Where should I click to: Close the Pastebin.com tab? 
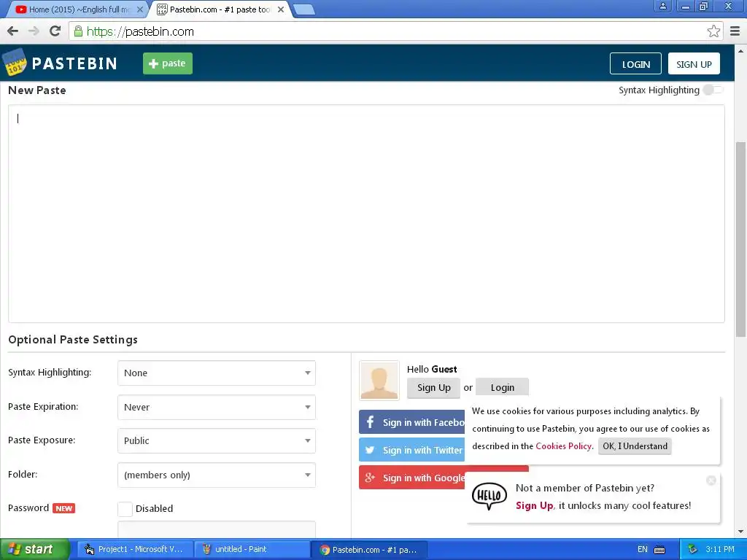[281, 9]
